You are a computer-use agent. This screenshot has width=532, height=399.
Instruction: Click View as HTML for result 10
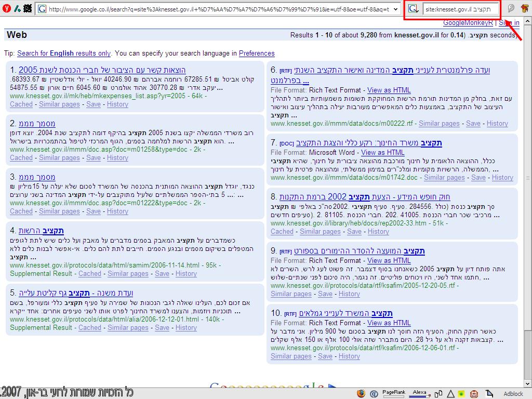pos(389,323)
